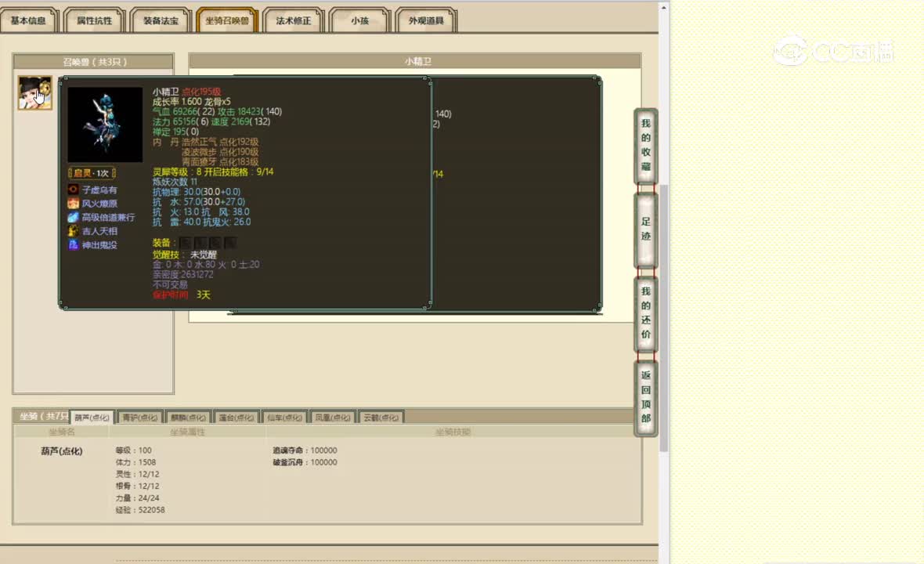Select the 仙车(点化) mount tab
This screenshot has height=564, width=924.
coord(284,418)
